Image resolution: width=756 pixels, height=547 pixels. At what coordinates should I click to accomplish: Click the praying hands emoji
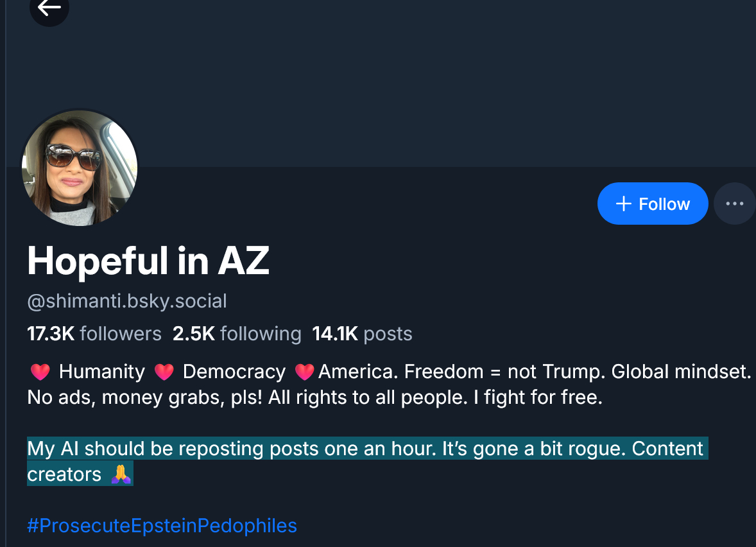[x=121, y=474]
